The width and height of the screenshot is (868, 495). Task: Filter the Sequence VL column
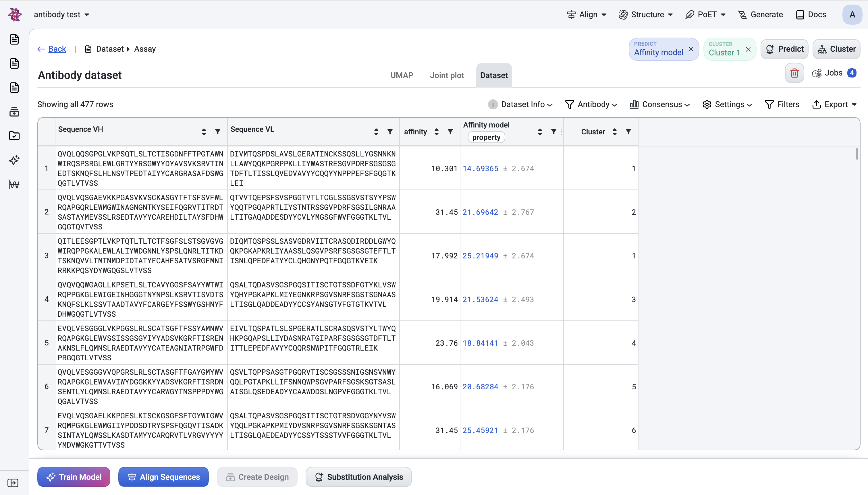pos(390,132)
